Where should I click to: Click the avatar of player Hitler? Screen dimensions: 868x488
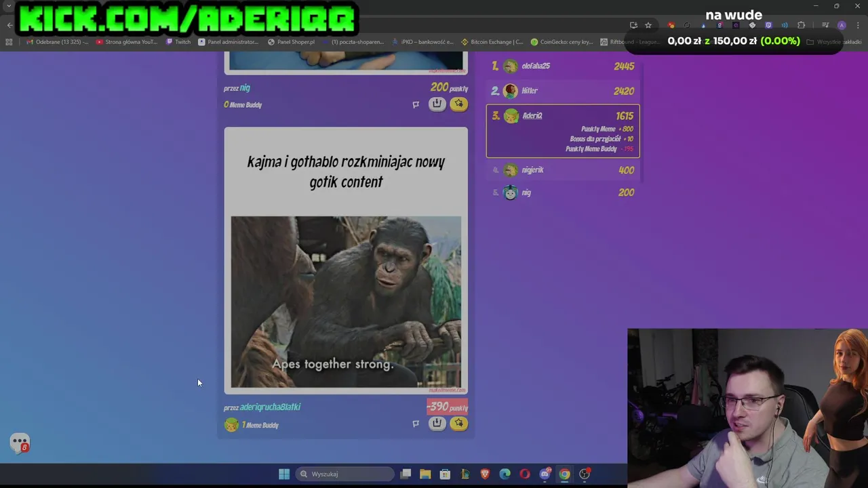511,91
